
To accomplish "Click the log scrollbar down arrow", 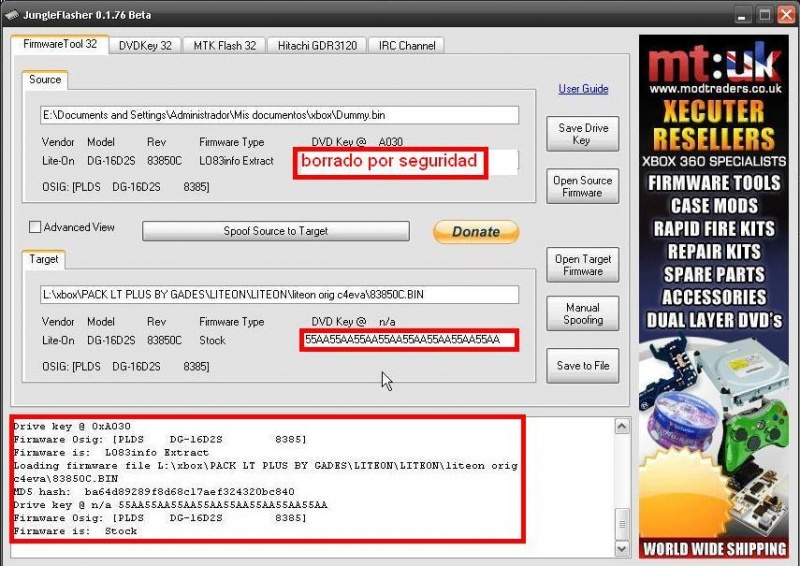I will tap(622, 549).
